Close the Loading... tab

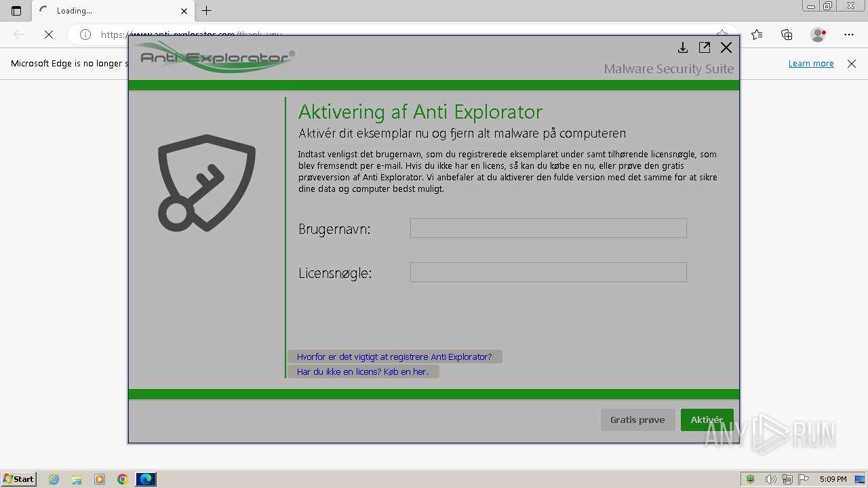point(184,11)
